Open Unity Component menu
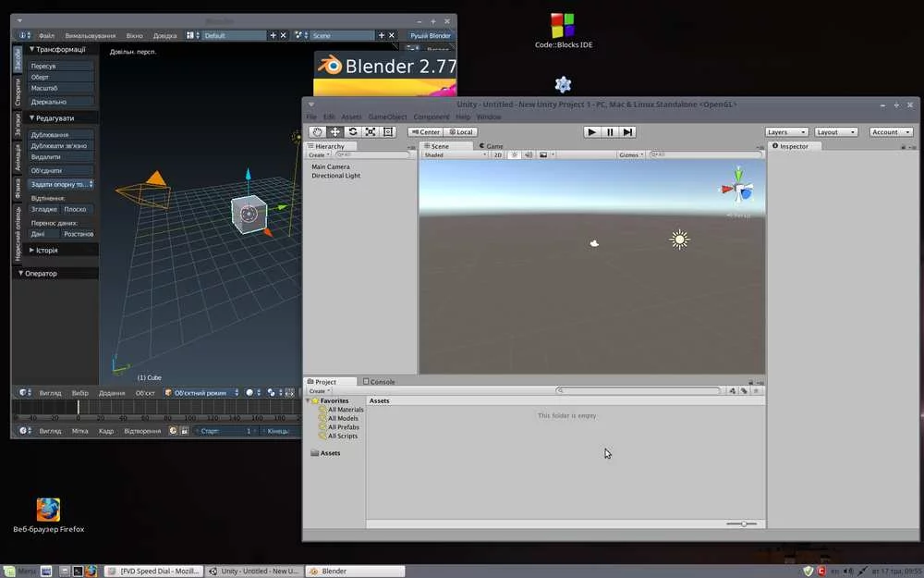The height and width of the screenshot is (578, 924). (432, 117)
